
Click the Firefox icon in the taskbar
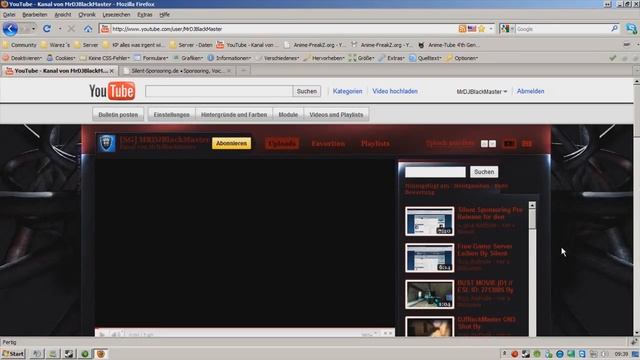coord(100,353)
